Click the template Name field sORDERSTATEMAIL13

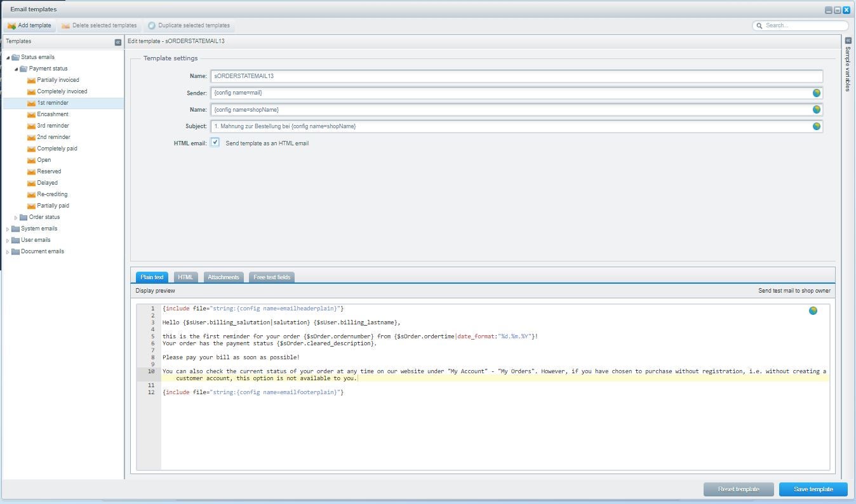point(516,76)
